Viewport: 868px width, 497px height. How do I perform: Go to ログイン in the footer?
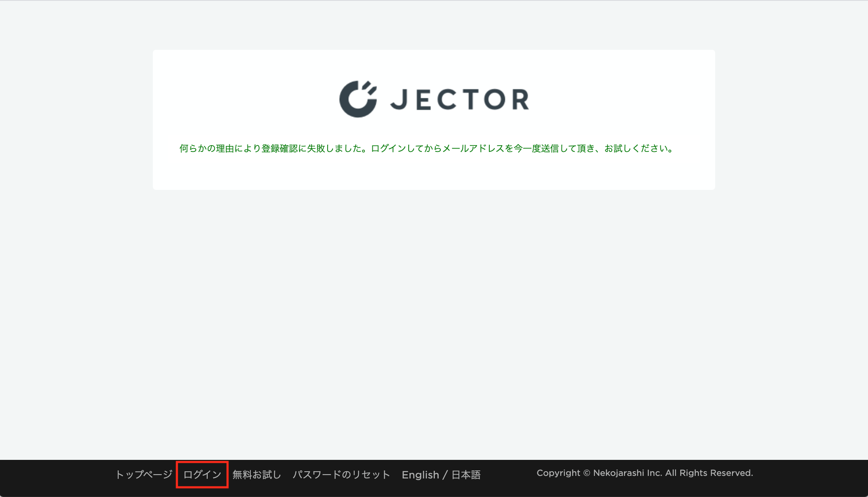pos(202,475)
